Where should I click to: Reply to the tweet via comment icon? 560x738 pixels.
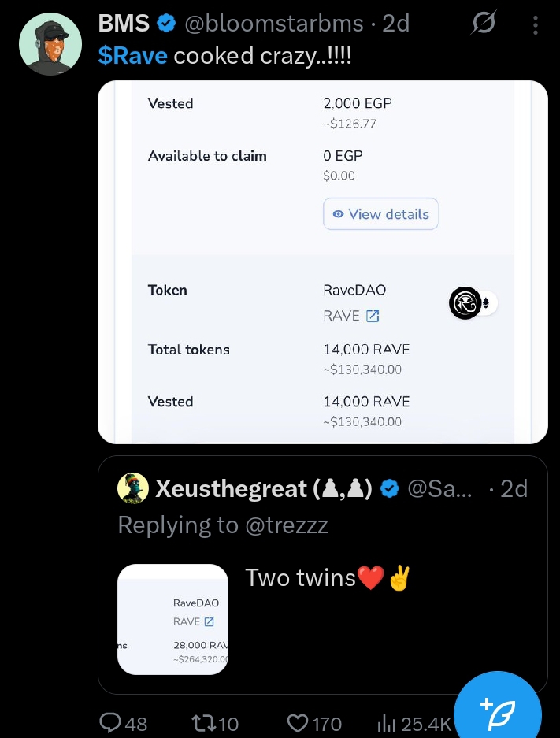pyautogui.click(x=111, y=723)
